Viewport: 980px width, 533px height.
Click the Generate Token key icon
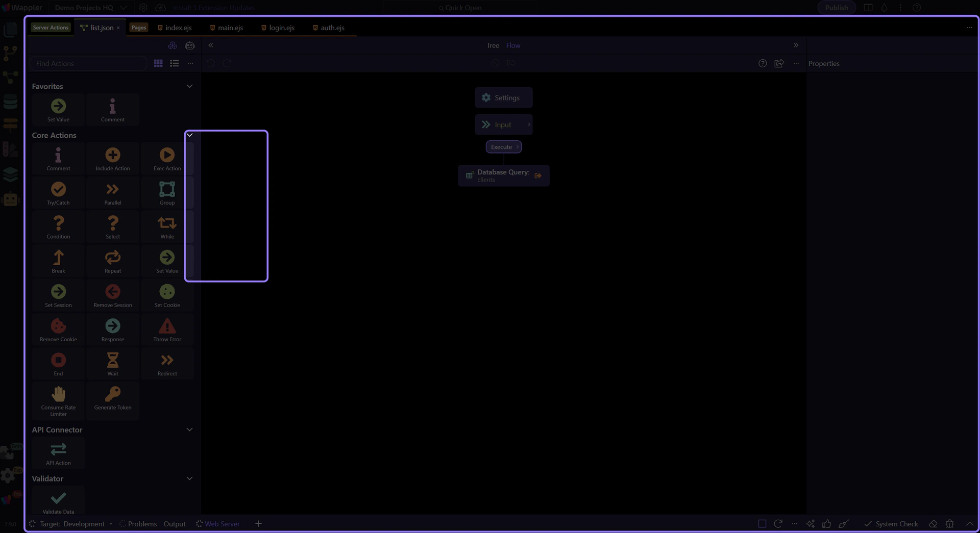(x=113, y=394)
